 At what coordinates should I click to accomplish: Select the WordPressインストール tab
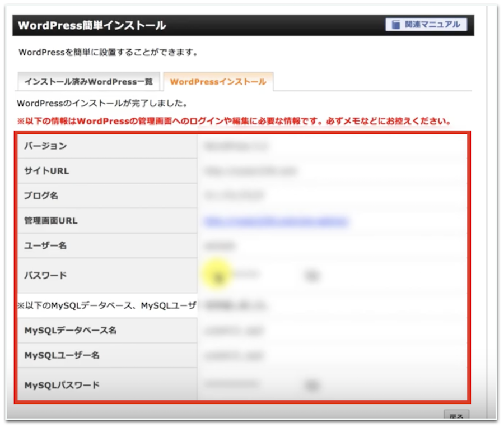click(x=218, y=82)
